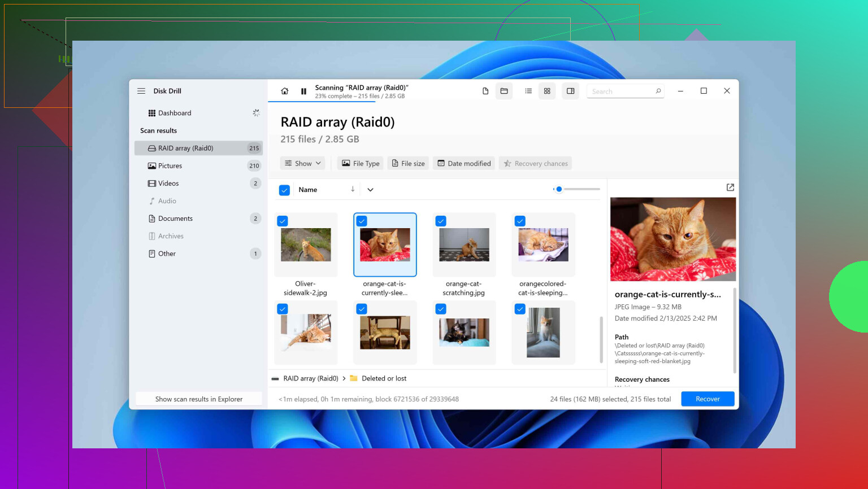The image size is (868, 489).
Task: Uncheck the select-all checkbox beside Name
Action: pos(285,190)
